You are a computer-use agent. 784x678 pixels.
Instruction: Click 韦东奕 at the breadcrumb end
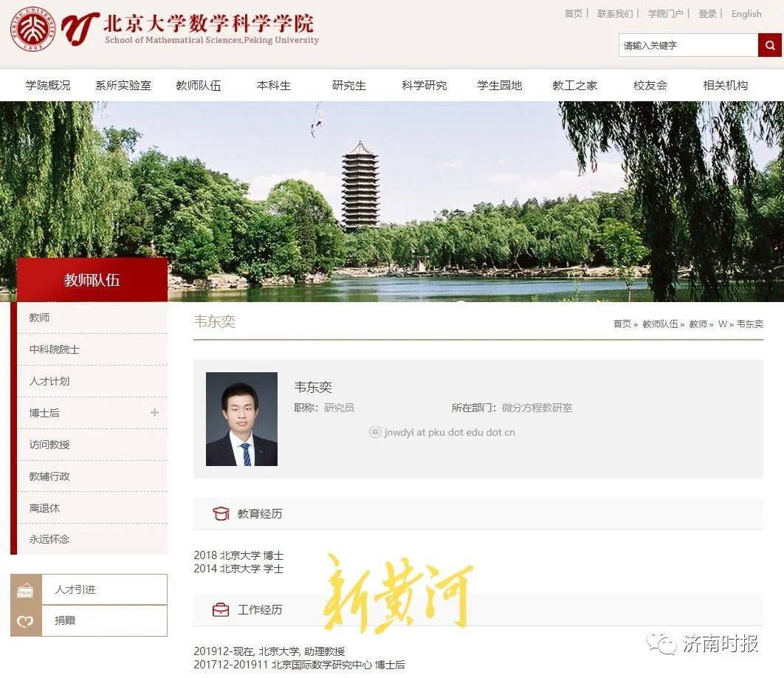tap(750, 323)
